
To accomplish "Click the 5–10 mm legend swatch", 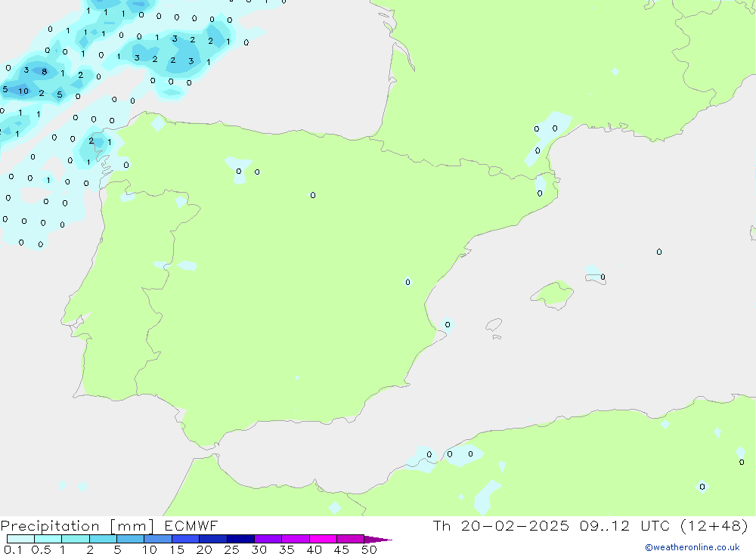I will point(130,539).
